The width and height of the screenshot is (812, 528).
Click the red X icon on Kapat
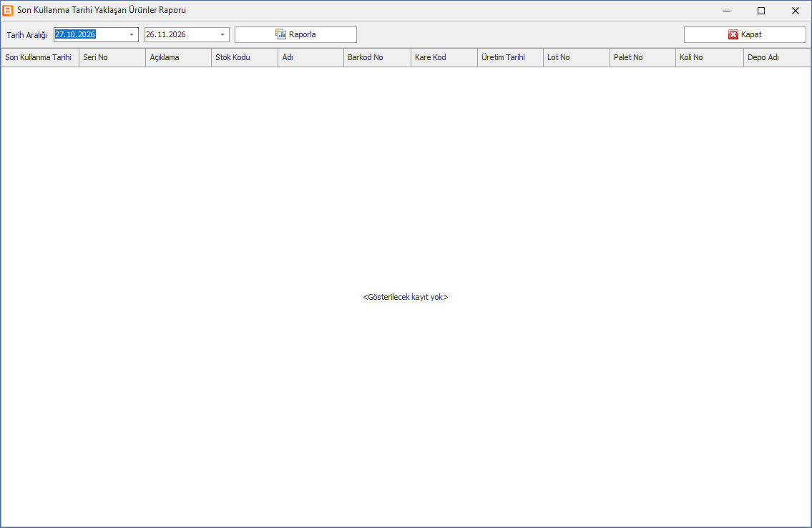pyautogui.click(x=733, y=34)
